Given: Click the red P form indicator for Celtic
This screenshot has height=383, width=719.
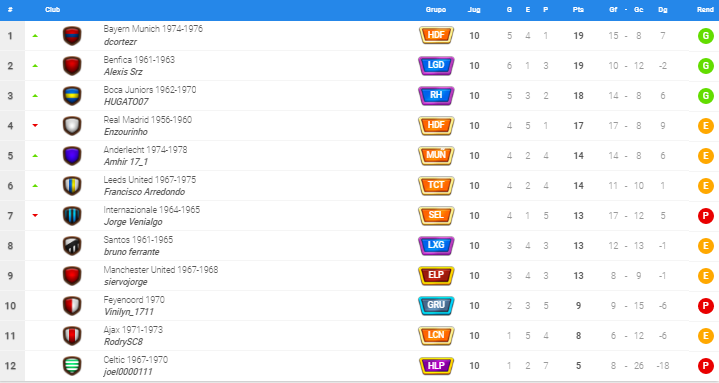Looking at the screenshot, I should pos(706,366).
